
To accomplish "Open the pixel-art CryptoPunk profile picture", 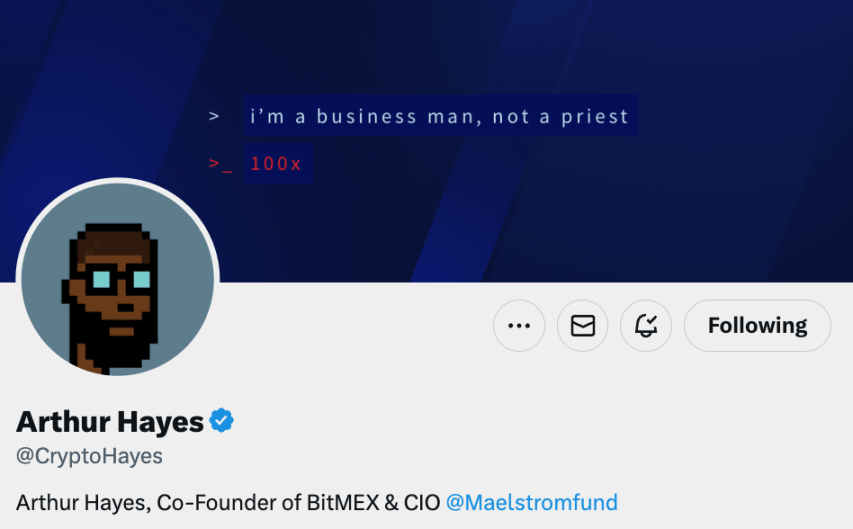I will [x=118, y=279].
